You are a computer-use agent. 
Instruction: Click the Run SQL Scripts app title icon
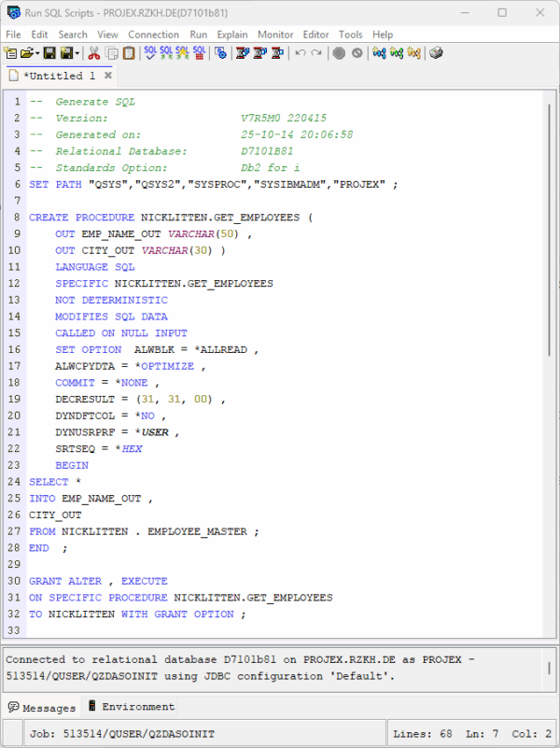pyautogui.click(x=13, y=12)
